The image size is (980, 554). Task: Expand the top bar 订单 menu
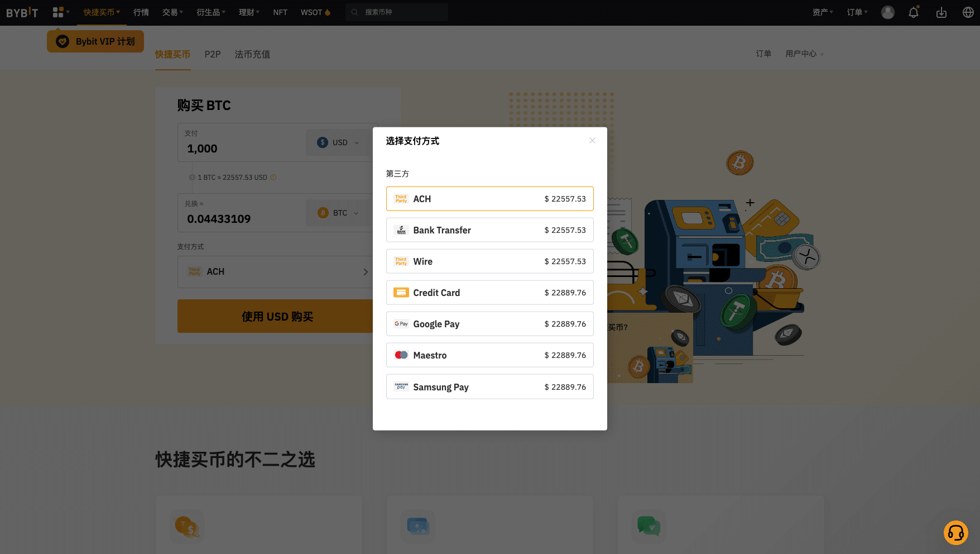857,12
